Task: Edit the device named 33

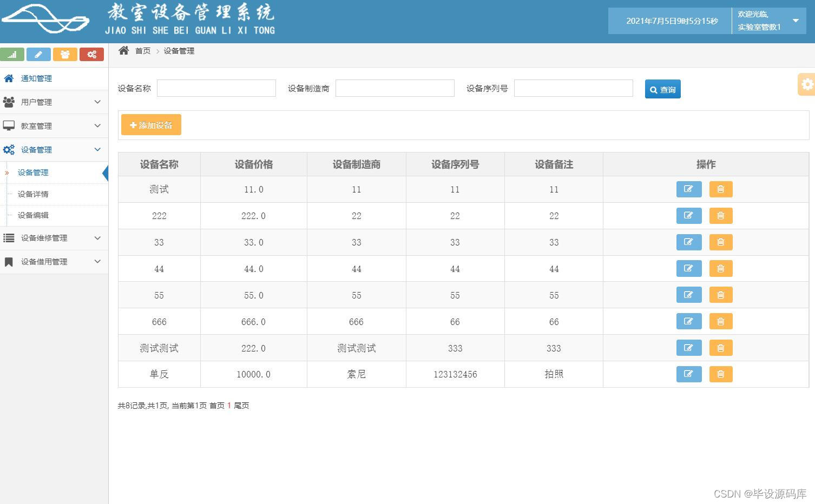Action: (689, 242)
